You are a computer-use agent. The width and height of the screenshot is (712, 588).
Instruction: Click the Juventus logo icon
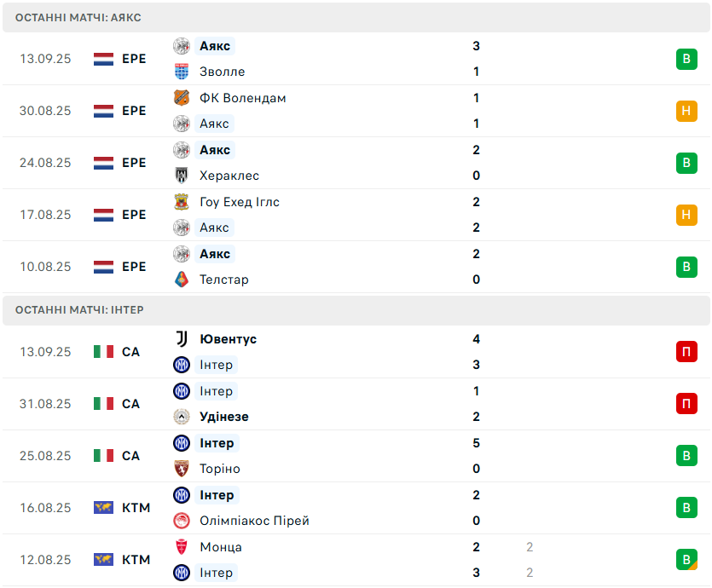(182, 339)
